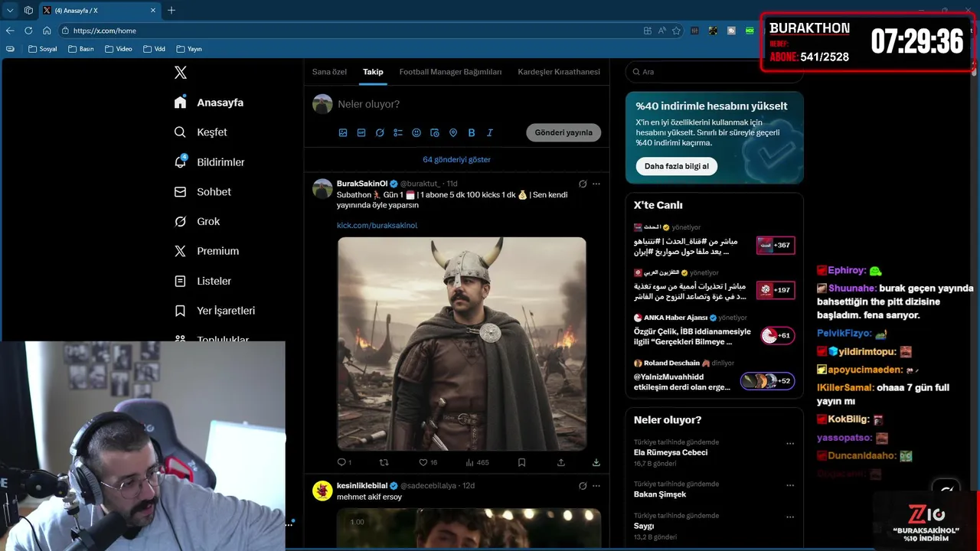The width and height of the screenshot is (980, 551).
Task: Open Ela Rümeysa Cebeci trend
Action: tap(670, 452)
